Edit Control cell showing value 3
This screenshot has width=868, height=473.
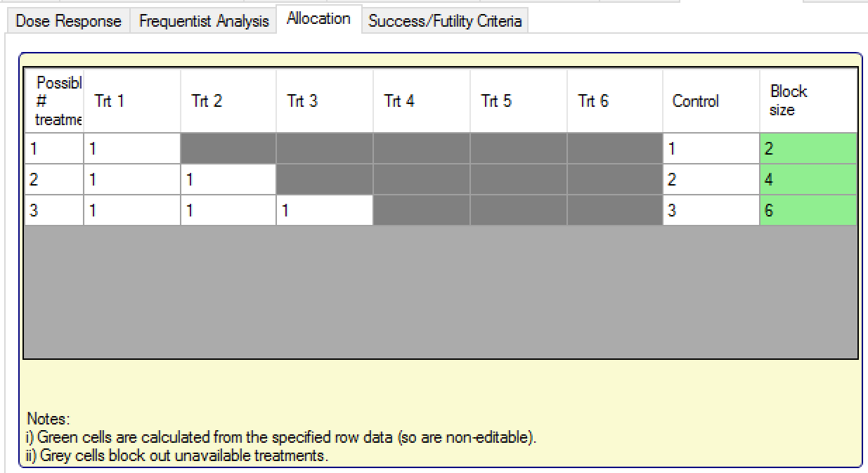click(x=711, y=211)
